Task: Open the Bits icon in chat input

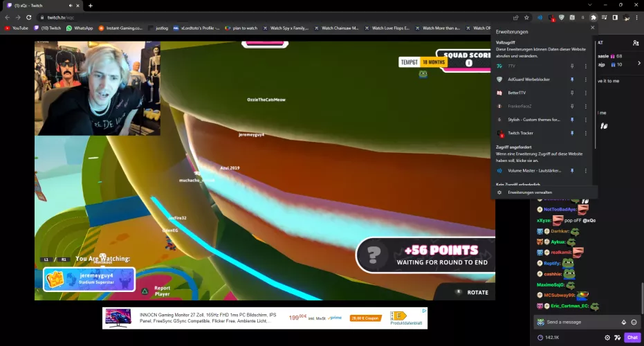Action: click(624, 322)
